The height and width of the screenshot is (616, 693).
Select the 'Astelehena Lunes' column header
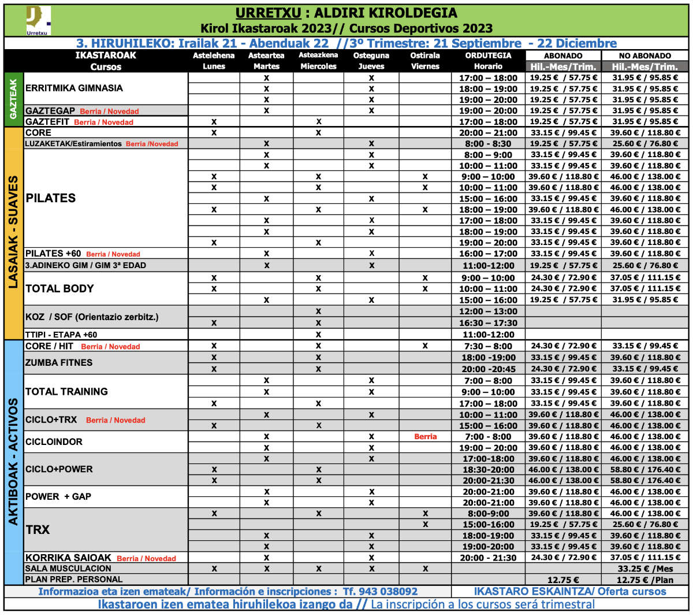point(214,61)
